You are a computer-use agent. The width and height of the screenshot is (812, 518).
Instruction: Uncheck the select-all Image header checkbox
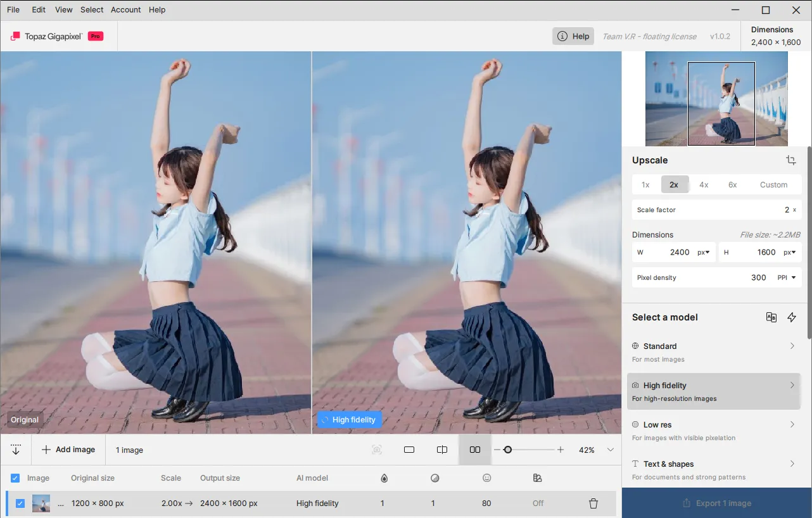pyautogui.click(x=15, y=478)
